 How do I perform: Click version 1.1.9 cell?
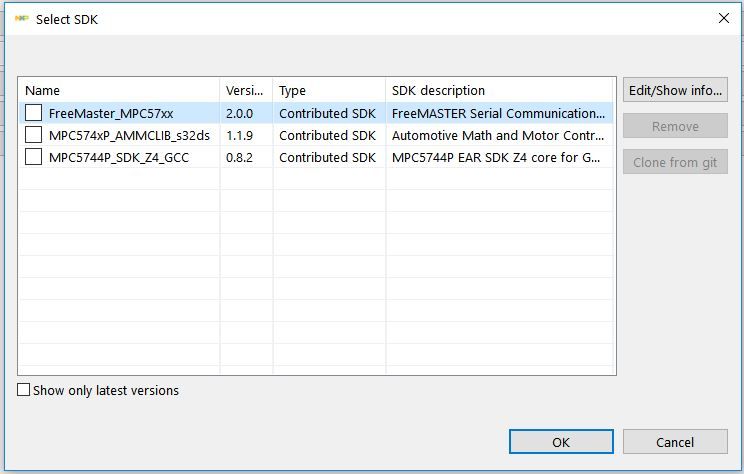(x=240, y=135)
